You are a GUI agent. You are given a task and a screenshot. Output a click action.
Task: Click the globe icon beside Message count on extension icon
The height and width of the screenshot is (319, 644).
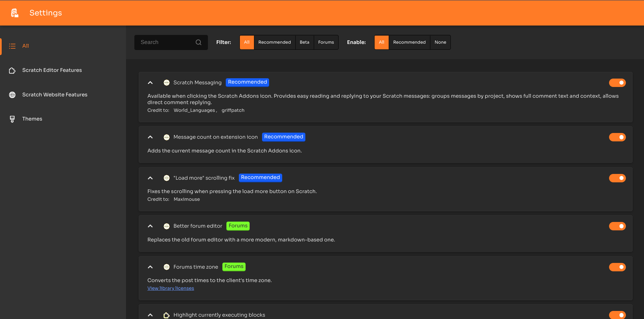167,137
